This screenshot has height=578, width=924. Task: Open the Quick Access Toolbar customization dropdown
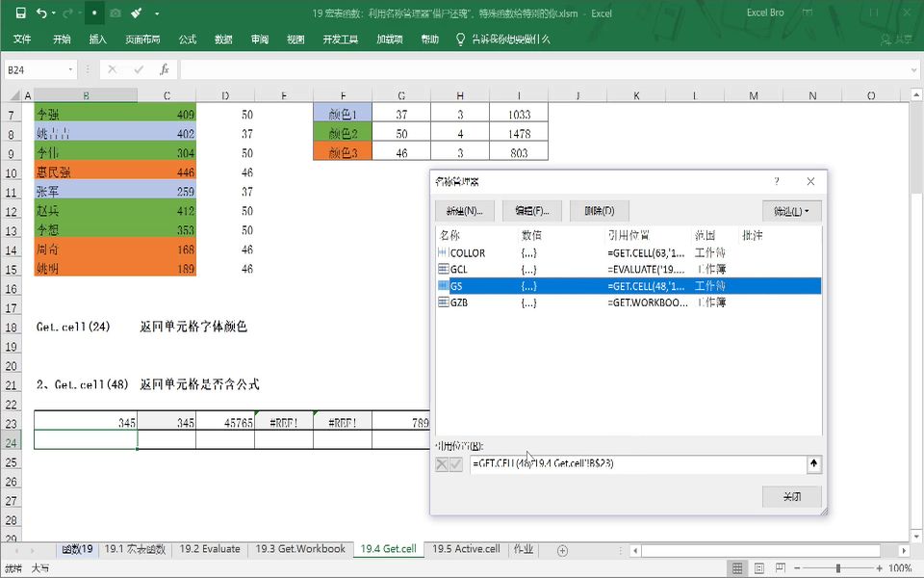coord(157,13)
